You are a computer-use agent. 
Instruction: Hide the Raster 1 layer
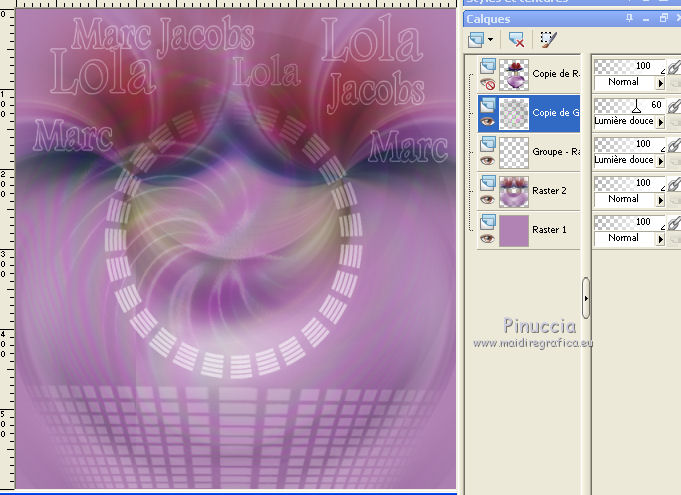(x=488, y=239)
